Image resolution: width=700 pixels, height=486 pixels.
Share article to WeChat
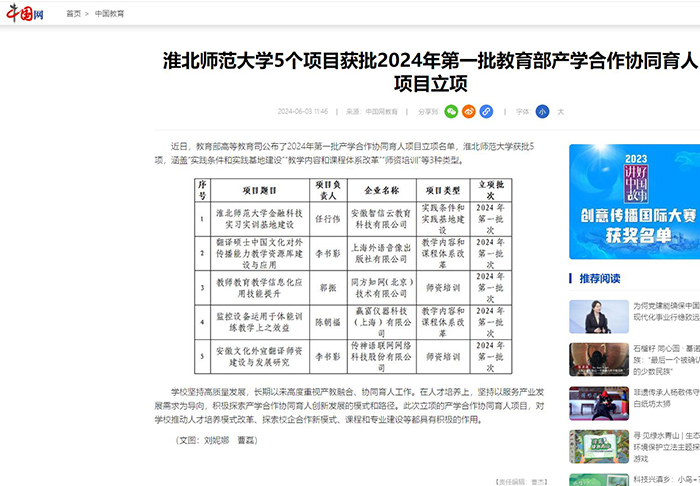(x=451, y=111)
